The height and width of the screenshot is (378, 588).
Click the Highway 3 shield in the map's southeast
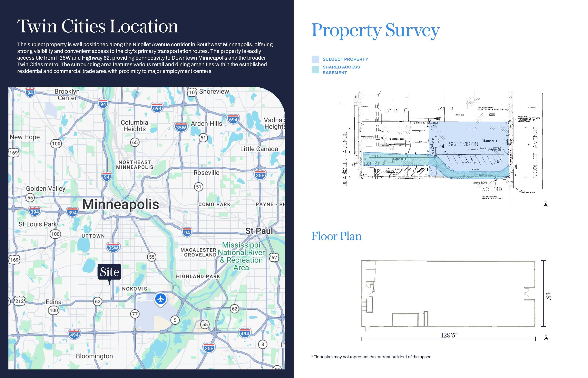(262, 344)
